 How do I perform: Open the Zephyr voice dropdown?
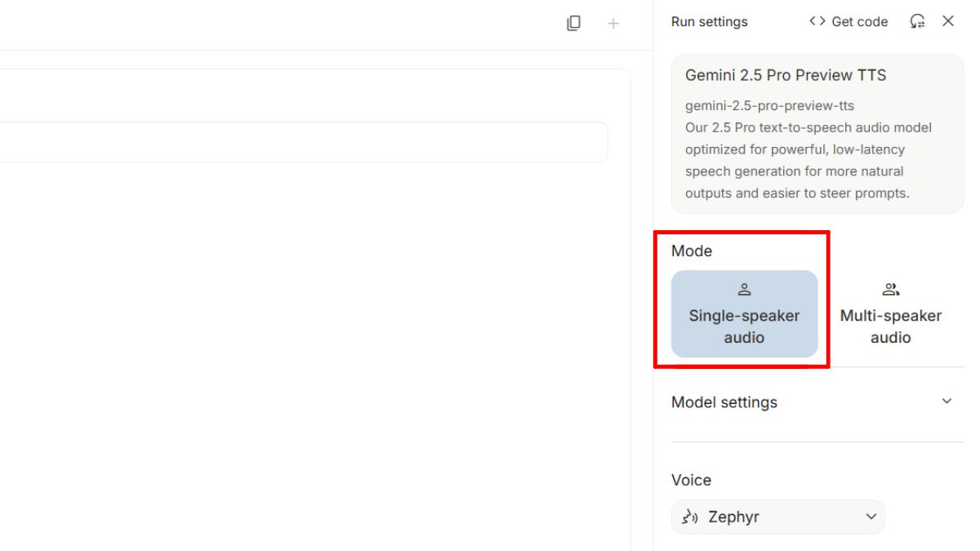[x=777, y=517]
